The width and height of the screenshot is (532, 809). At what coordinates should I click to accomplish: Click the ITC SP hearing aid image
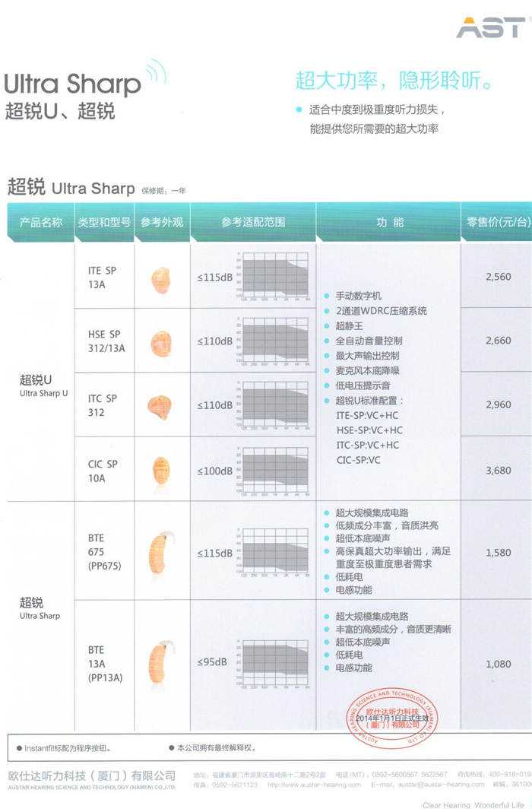(x=160, y=407)
